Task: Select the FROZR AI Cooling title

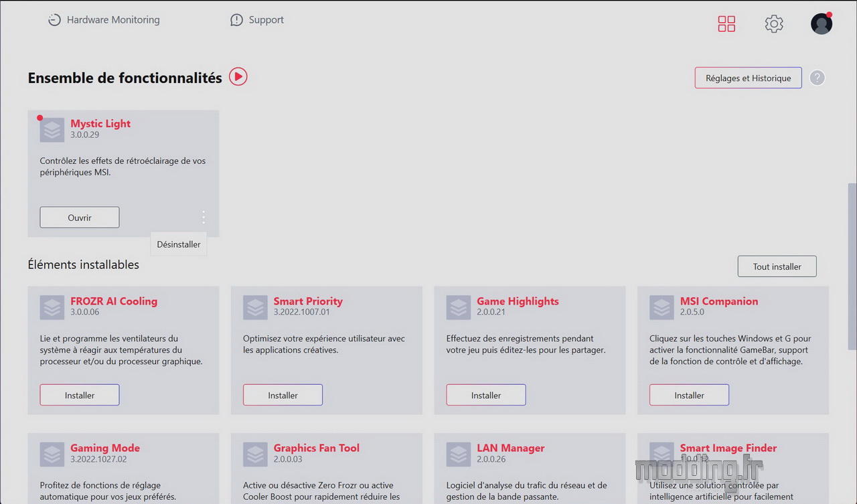Action: click(114, 301)
